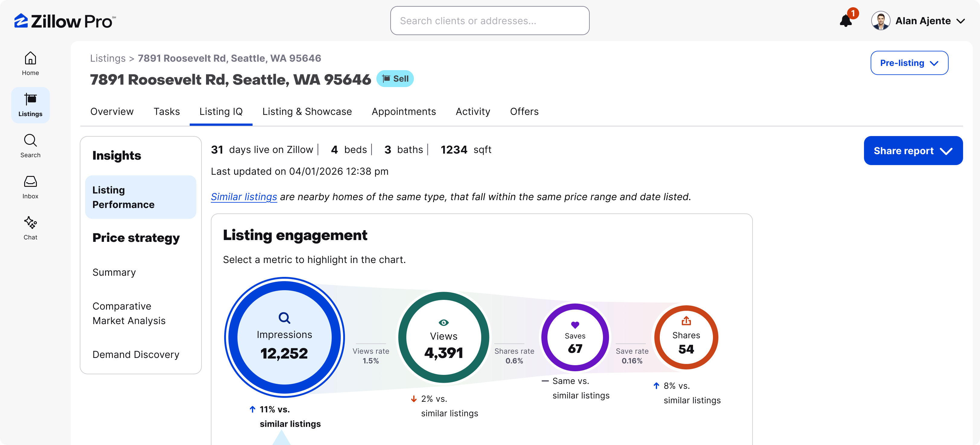This screenshot has height=445, width=980.
Task: Switch to the Overview tab
Action: click(x=112, y=112)
